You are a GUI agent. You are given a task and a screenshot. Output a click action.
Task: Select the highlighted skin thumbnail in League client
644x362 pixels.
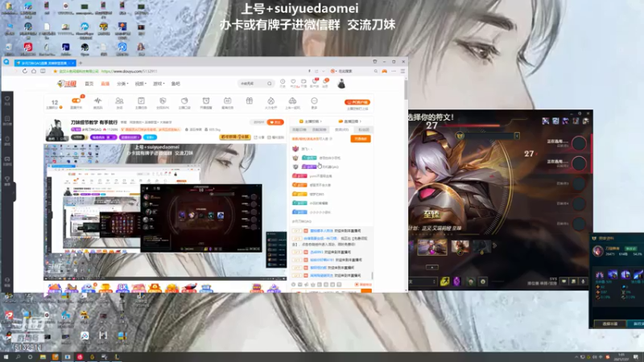(x=432, y=247)
